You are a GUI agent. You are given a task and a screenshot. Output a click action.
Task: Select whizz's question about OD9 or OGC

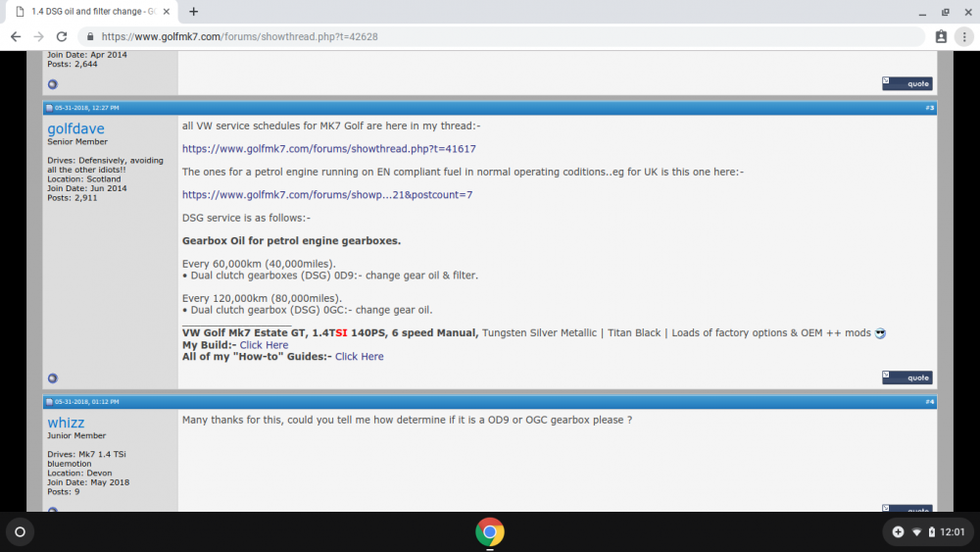tap(407, 420)
